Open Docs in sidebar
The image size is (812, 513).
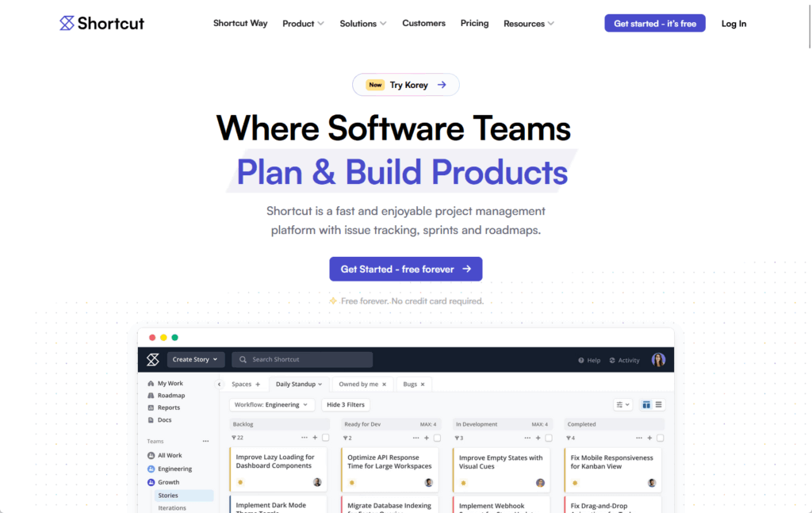click(159, 419)
